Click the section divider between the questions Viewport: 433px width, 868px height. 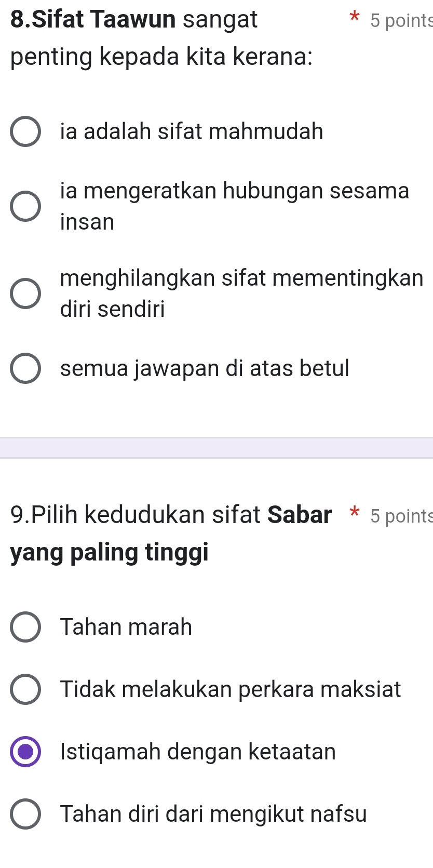coord(216,447)
